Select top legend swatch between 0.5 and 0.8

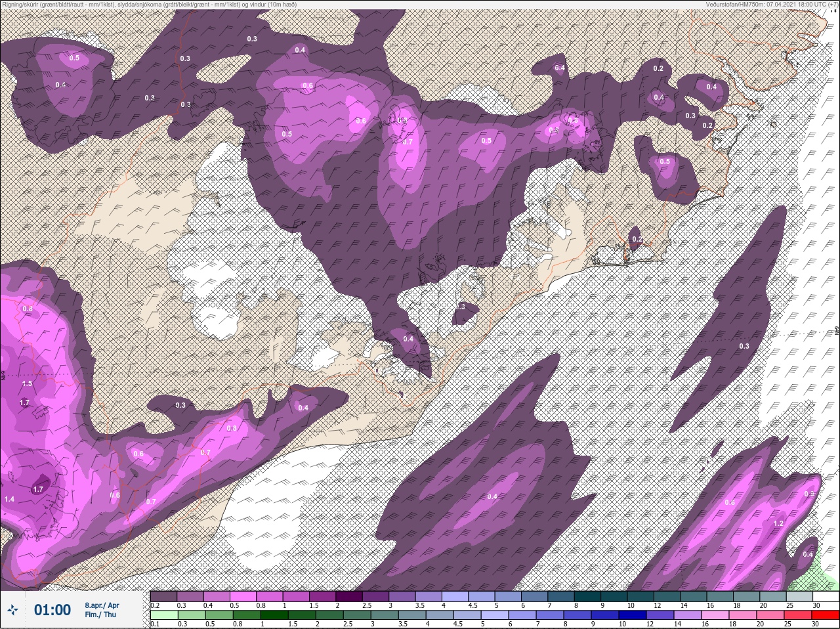tap(243, 596)
